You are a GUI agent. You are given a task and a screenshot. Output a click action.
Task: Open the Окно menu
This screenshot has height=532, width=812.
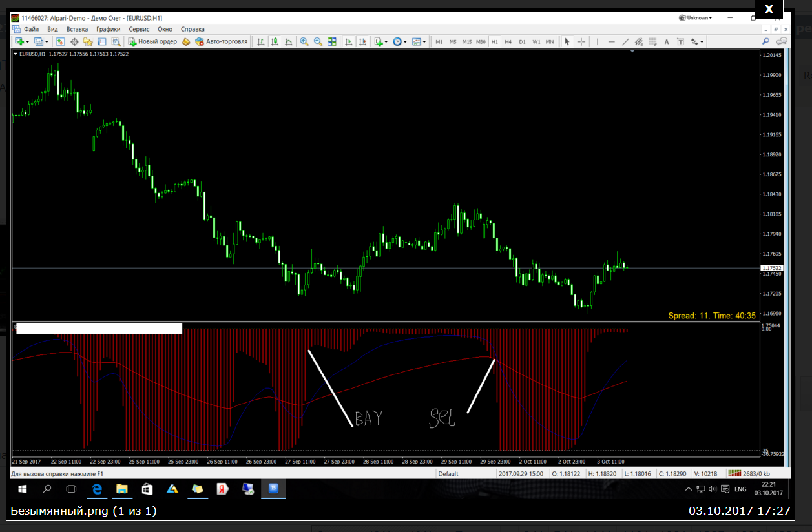[165, 29]
